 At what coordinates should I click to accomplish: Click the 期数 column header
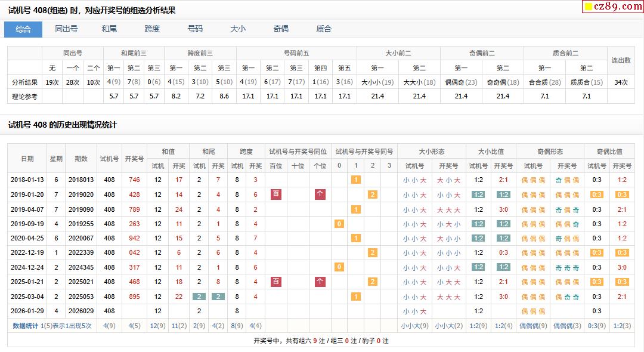(x=81, y=159)
